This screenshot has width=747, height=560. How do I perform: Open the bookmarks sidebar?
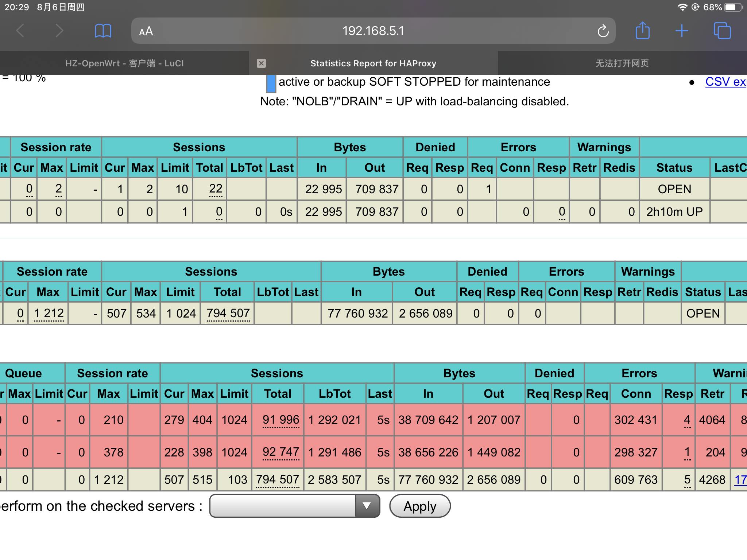[x=103, y=31]
